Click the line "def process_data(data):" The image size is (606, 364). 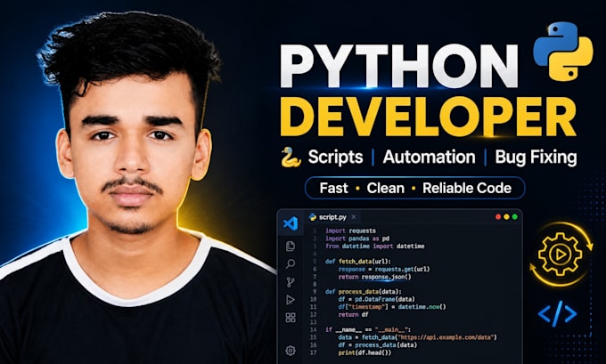point(364,292)
